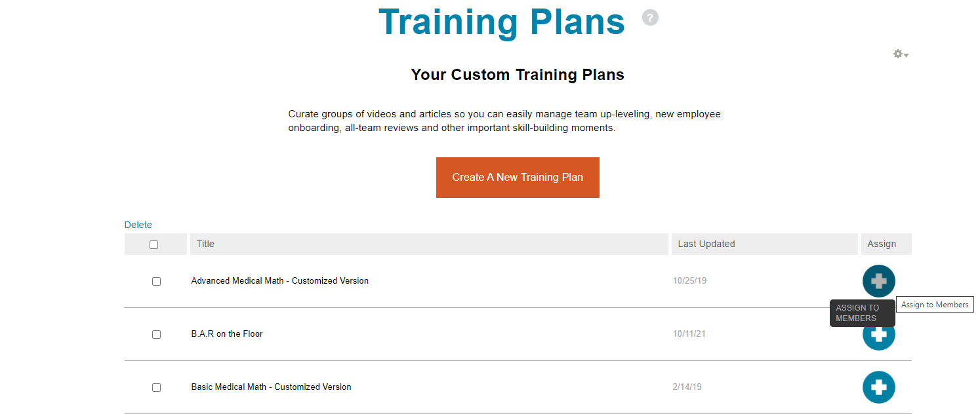
Task: Sort by the Last Updated column header
Action: click(706, 244)
